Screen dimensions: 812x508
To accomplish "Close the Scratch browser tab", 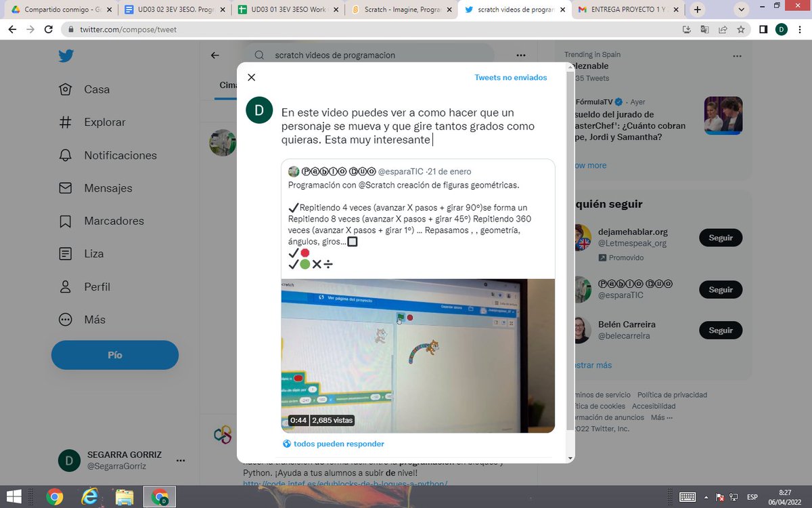I will coord(450,10).
